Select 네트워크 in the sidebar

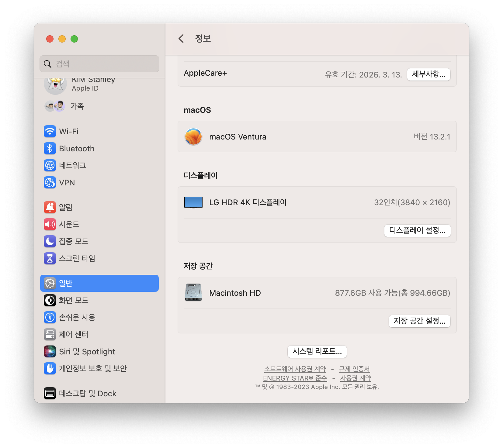(x=99, y=165)
